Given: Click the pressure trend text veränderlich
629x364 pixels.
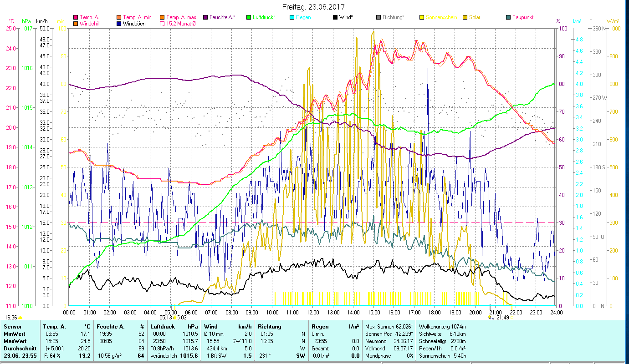Looking at the screenshot, I should coord(164,356).
